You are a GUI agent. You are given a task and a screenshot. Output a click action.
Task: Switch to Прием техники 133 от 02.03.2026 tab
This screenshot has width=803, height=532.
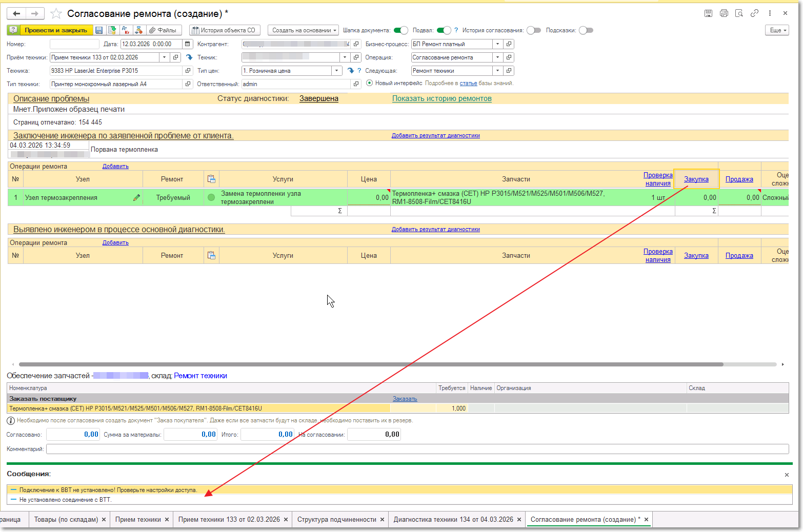pos(229,519)
